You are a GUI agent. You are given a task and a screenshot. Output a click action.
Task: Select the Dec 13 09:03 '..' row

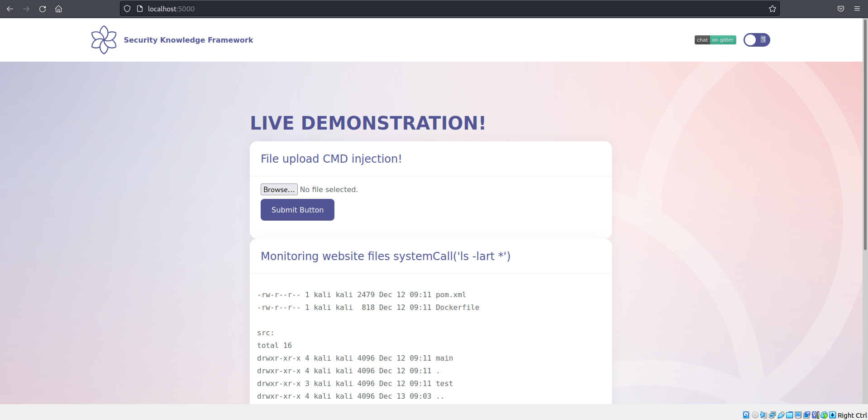click(351, 396)
